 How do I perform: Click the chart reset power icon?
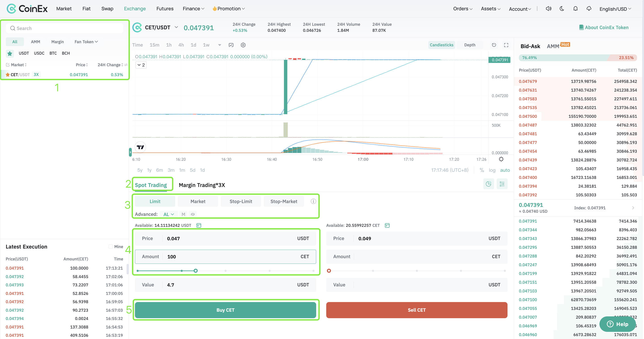(x=494, y=45)
